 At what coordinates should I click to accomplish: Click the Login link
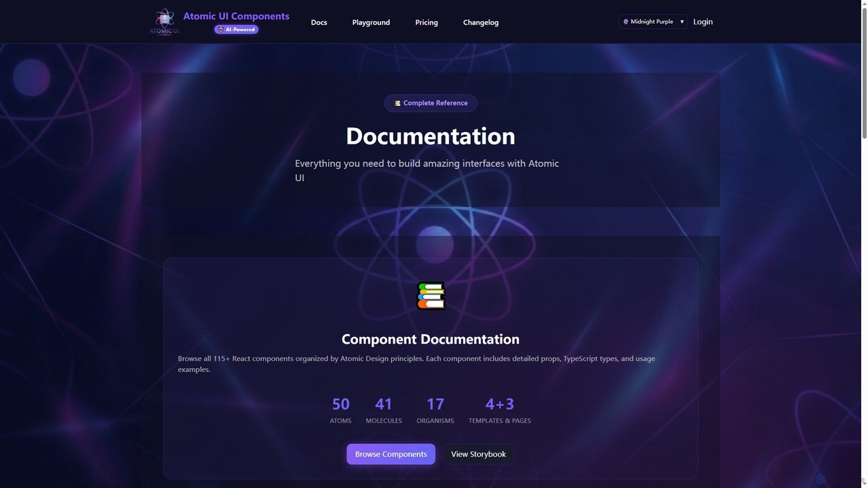[x=703, y=22]
